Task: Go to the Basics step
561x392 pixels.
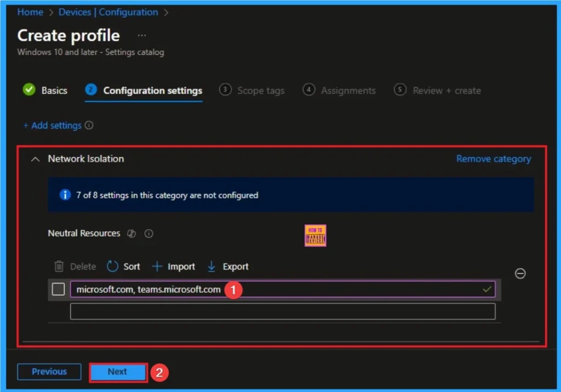Action: click(45, 90)
